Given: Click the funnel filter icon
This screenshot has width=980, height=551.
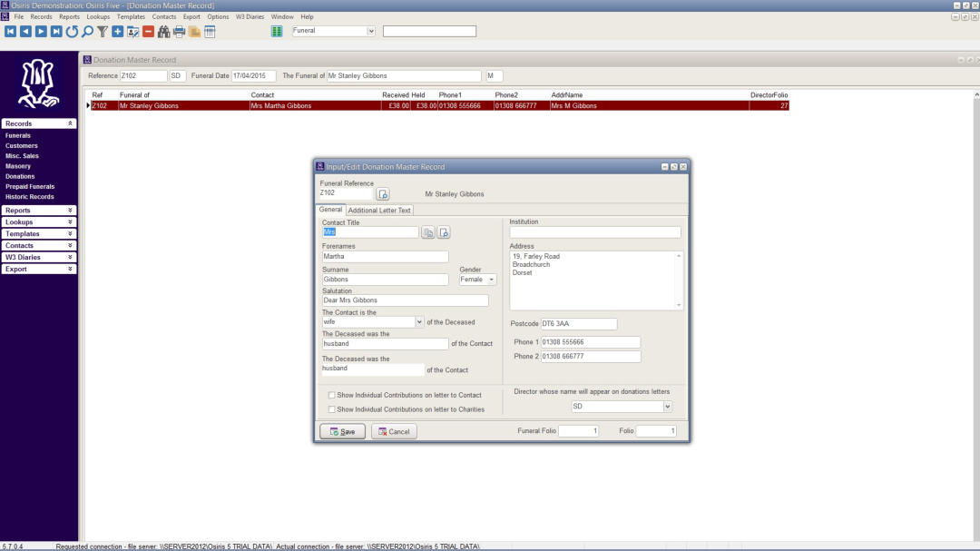Looking at the screenshot, I should point(103,32).
